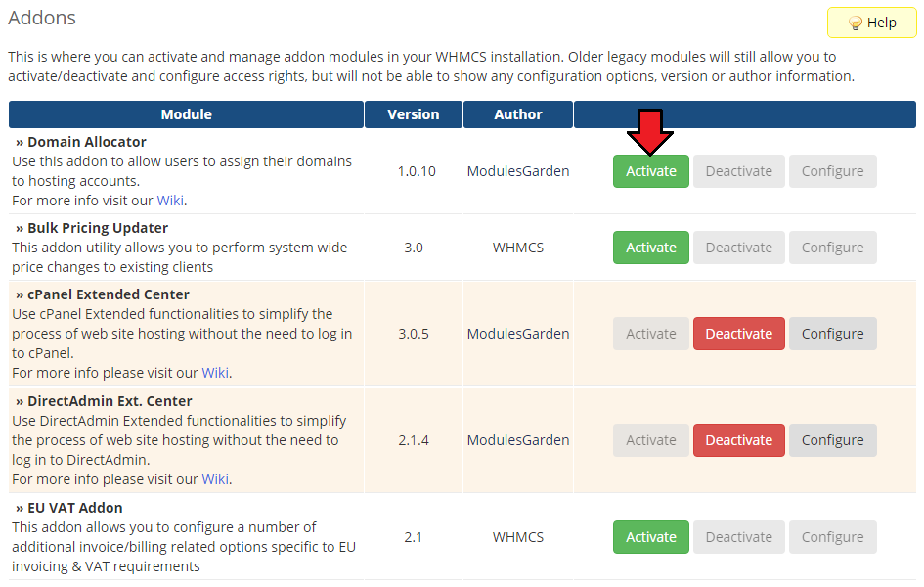Select the Domain Allocator module title

[x=87, y=142]
